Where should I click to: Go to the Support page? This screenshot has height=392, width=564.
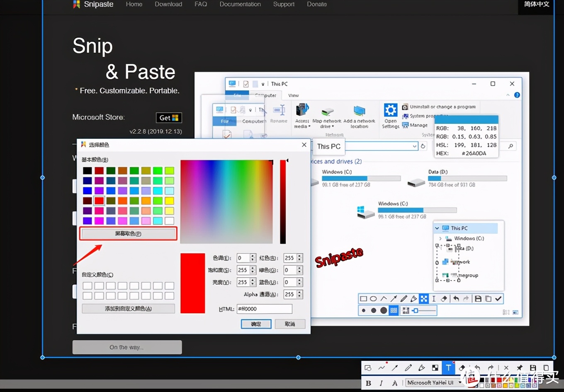coord(284,4)
